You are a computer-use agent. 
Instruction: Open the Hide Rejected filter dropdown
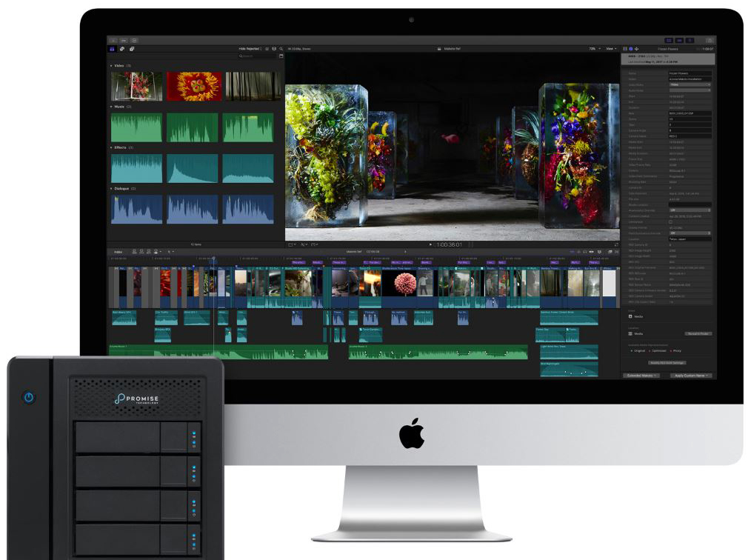pos(250,49)
